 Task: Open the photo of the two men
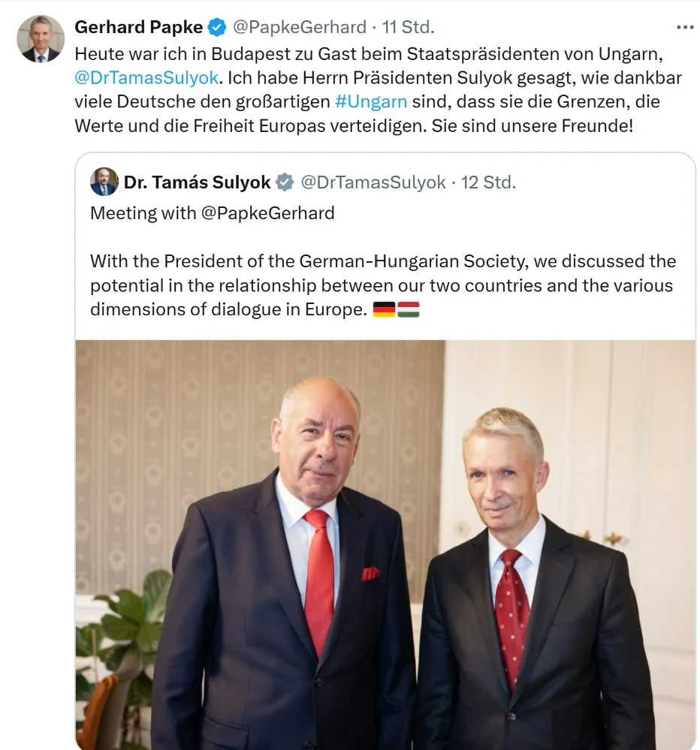point(385,545)
